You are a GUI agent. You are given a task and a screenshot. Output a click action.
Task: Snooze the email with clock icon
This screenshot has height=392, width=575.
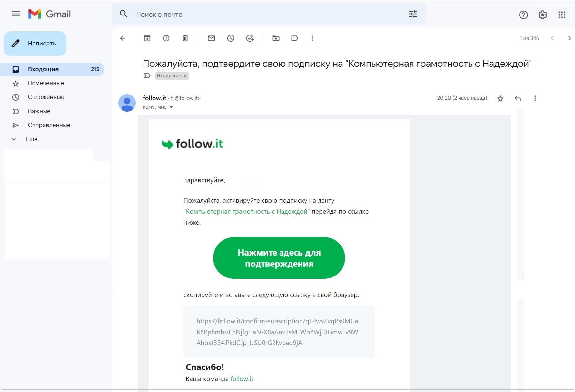click(231, 38)
